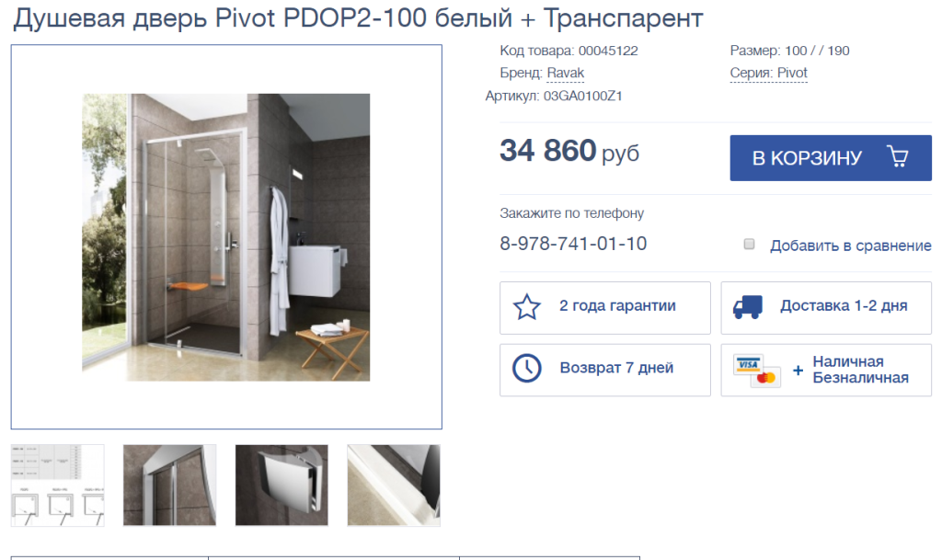Select the white profile detail thumbnail
The image size is (942, 560).
tap(394, 486)
